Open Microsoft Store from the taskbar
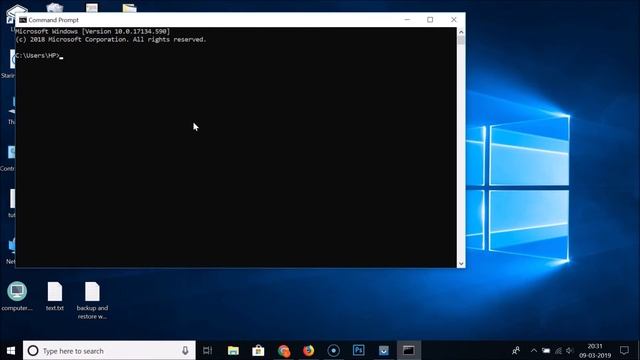Viewport: 640px width, 360px height. click(x=258, y=351)
